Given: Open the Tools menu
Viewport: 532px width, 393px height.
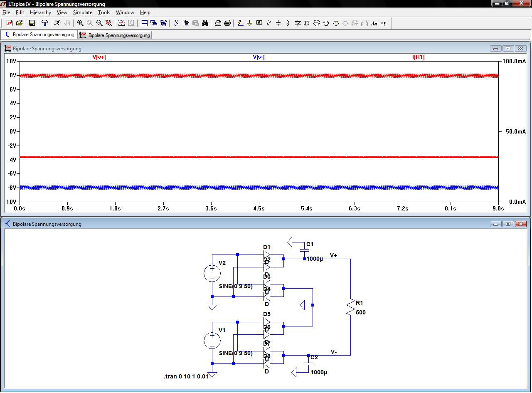Looking at the screenshot, I should pos(104,12).
